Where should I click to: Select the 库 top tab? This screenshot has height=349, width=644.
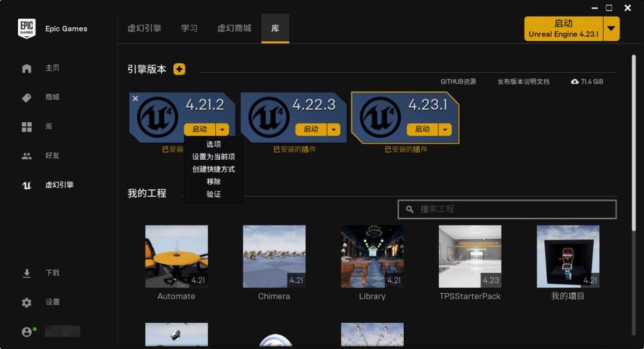(x=275, y=29)
